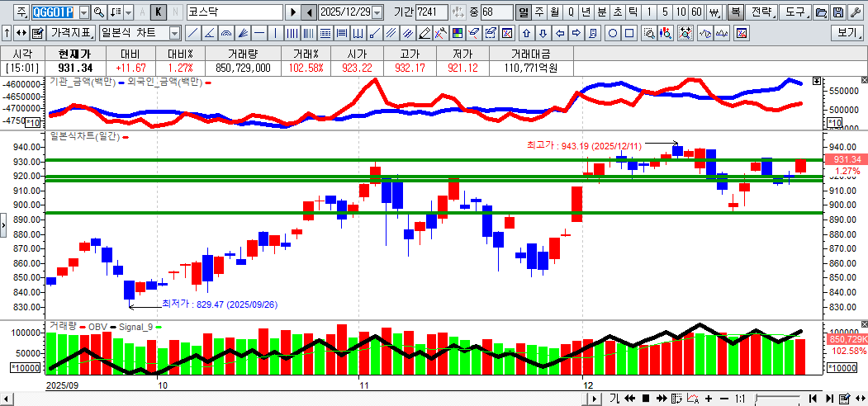This screenshot has width=868, height=406.
Task: Switch chart to weekly period (주)
Action: click(539, 12)
